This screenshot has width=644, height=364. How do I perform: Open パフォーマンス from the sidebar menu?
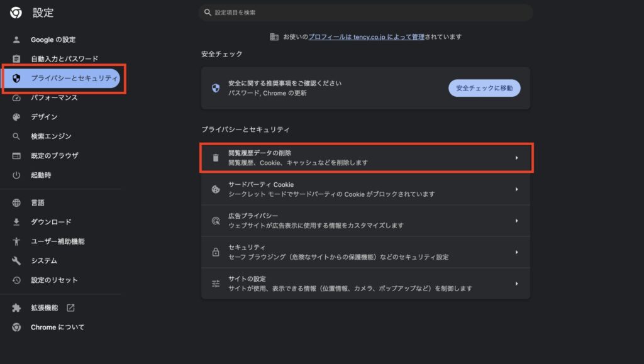(54, 97)
